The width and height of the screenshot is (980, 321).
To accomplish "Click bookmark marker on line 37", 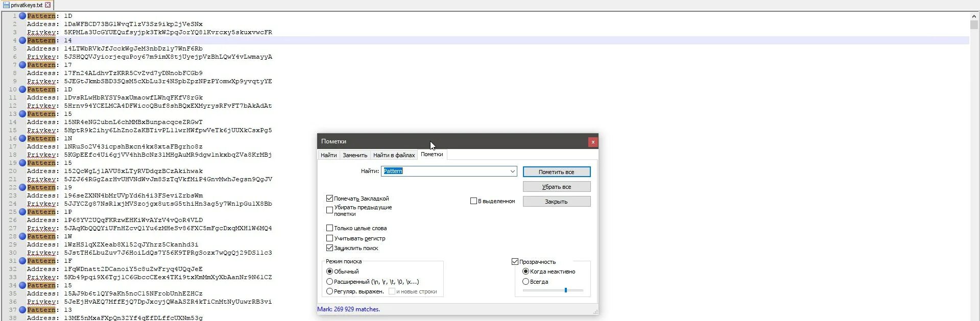I will [x=22, y=310].
